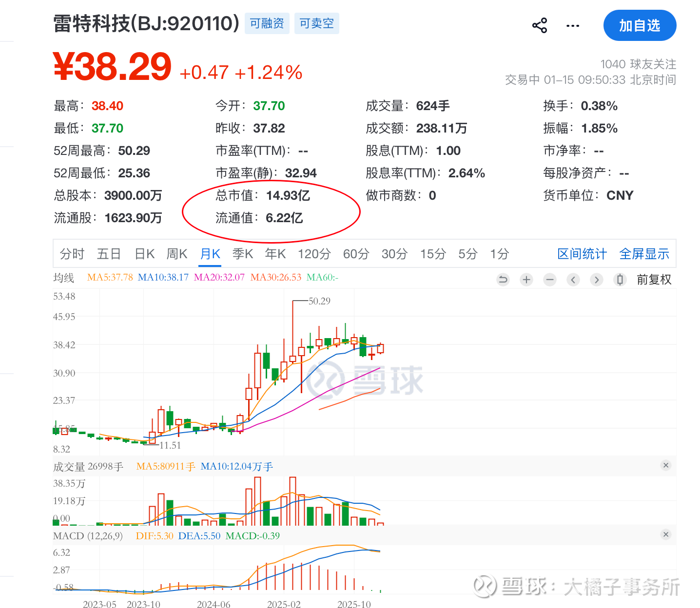
Task: Click the 总股本 value 3900.00万
Action: click(x=133, y=195)
